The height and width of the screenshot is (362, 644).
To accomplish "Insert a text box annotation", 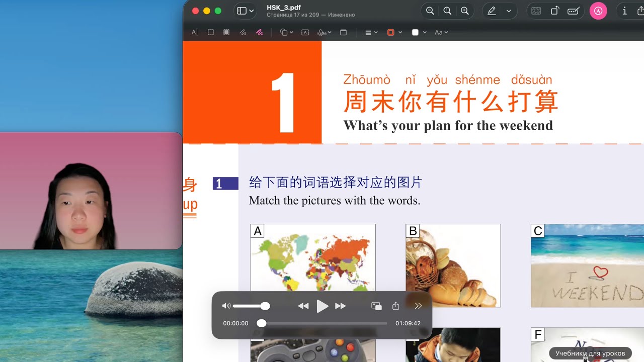I will 305,32.
